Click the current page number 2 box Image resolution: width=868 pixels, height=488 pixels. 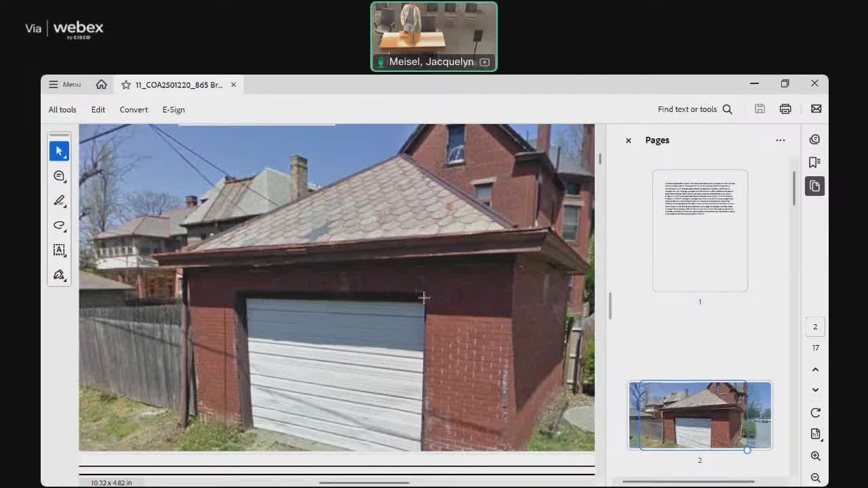(815, 327)
